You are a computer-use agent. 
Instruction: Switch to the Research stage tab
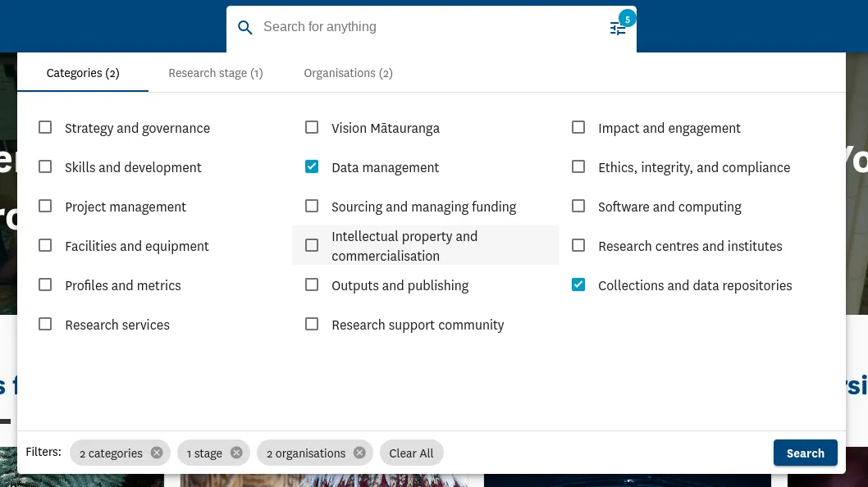point(216,72)
